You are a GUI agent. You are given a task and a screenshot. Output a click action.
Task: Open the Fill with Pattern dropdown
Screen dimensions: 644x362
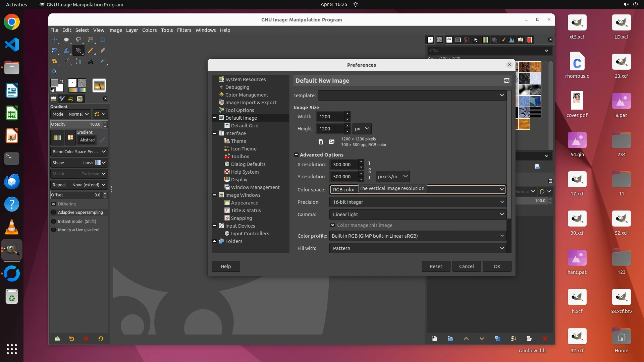click(x=417, y=248)
